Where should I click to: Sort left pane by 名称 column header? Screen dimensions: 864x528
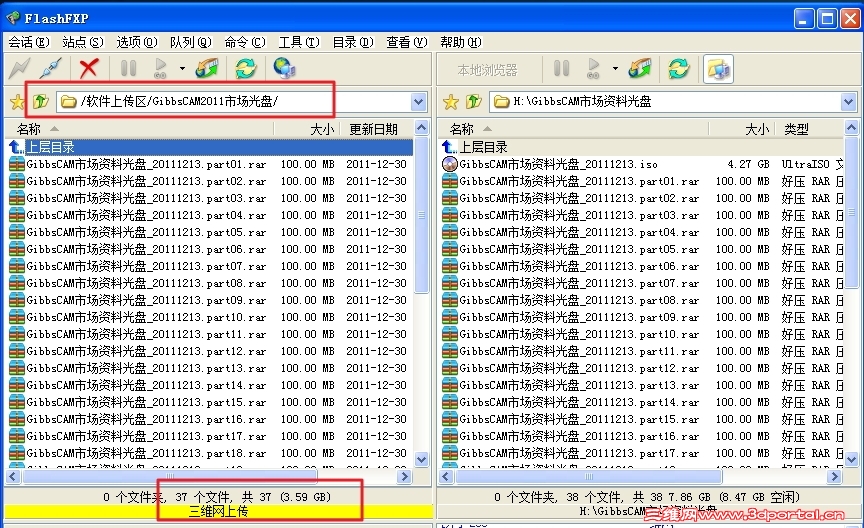139,129
